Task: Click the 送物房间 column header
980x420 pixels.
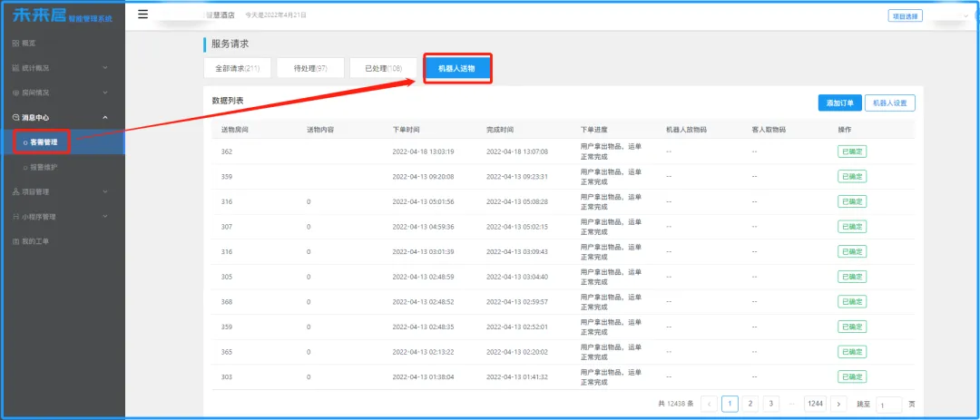Action: (x=236, y=130)
